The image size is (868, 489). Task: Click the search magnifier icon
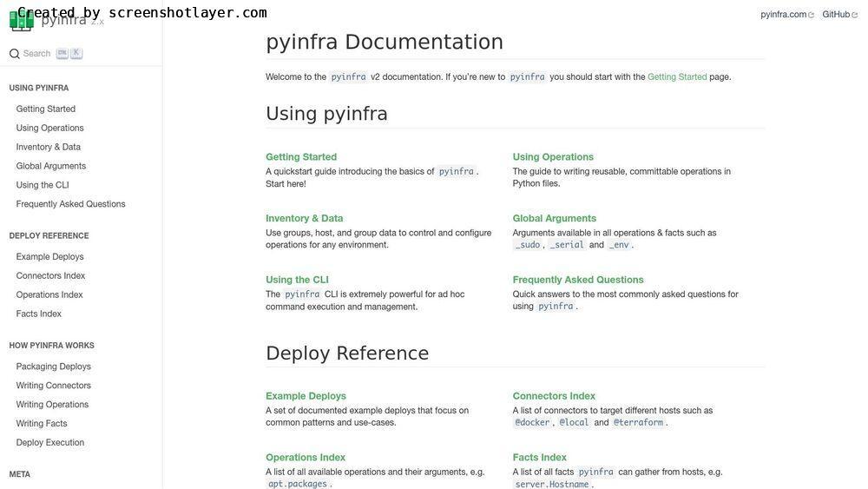(15, 54)
